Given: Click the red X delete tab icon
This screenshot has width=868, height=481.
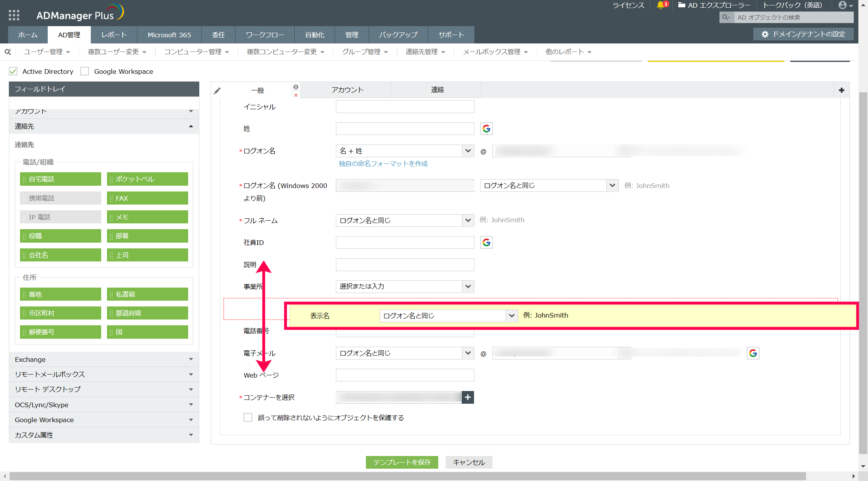Looking at the screenshot, I should (296, 95).
